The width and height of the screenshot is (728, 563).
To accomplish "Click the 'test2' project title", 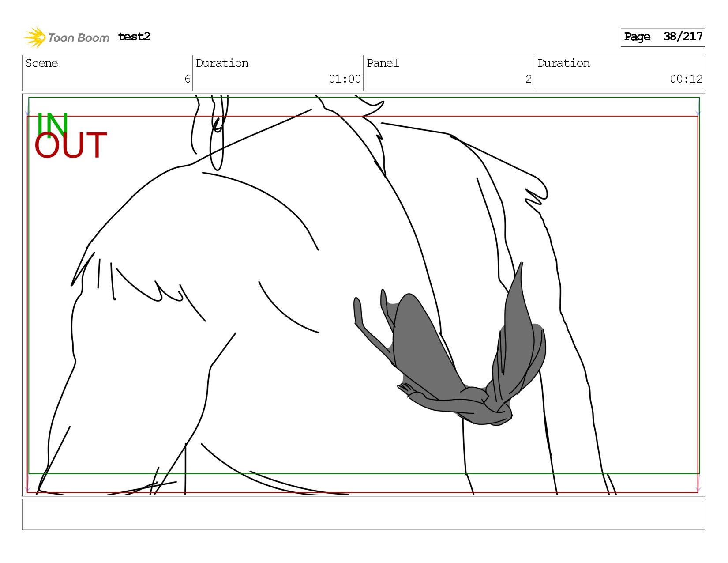I will point(134,37).
